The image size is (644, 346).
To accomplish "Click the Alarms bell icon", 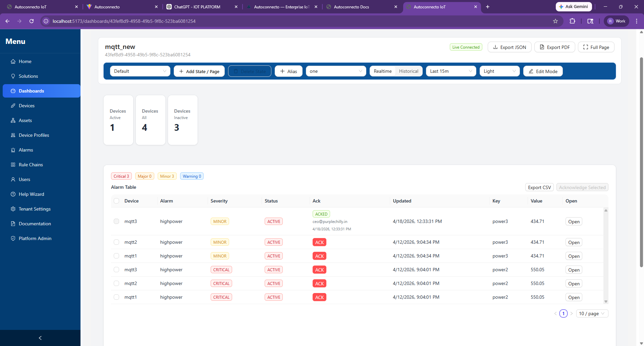I will pos(13,150).
